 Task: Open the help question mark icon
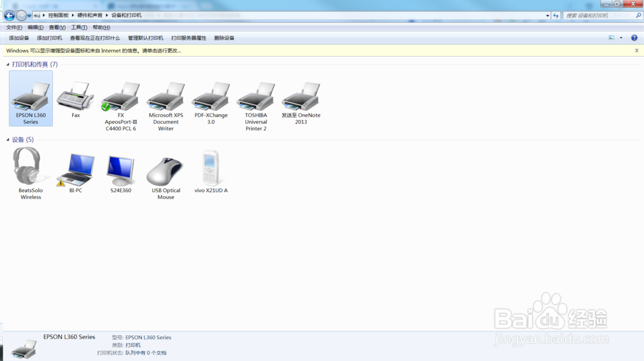pos(634,38)
